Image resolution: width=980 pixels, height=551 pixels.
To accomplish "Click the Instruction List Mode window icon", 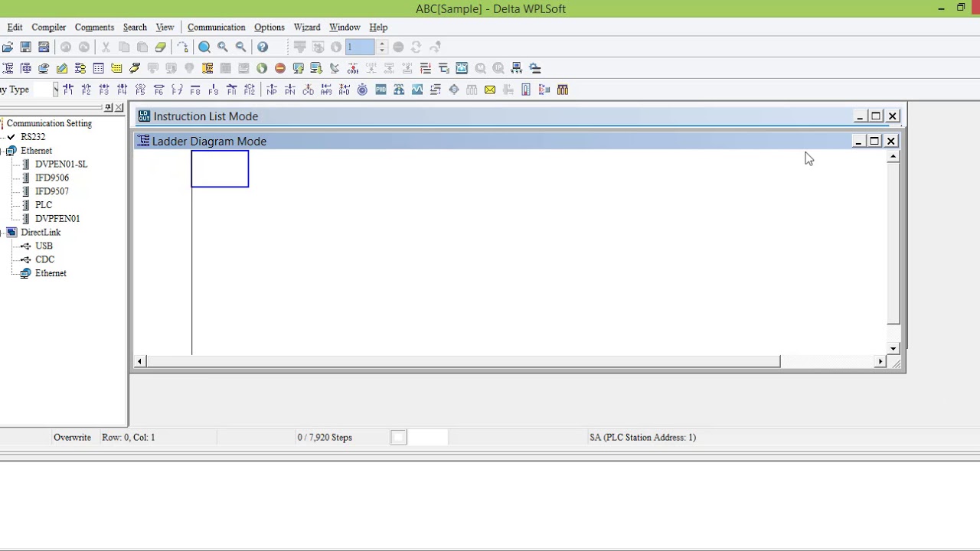I will click(144, 116).
